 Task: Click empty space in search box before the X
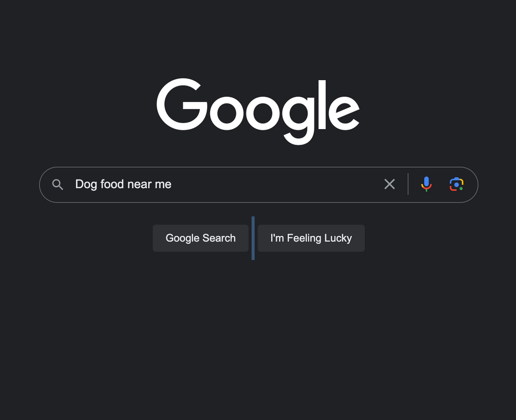click(x=277, y=185)
